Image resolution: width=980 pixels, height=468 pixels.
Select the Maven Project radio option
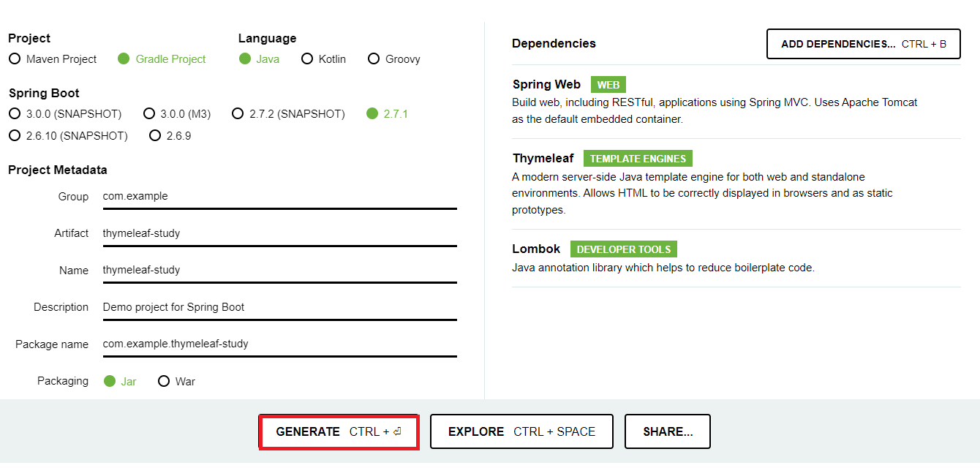click(53, 59)
